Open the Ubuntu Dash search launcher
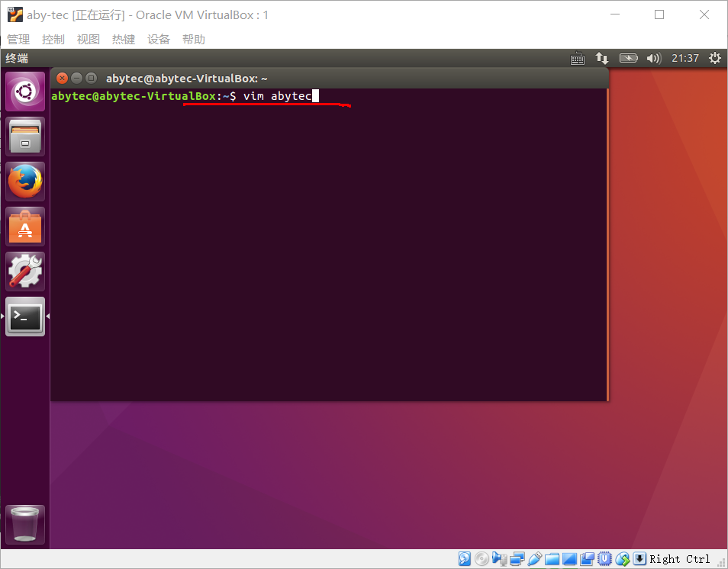The height and width of the screenshot is (569, 728). tap(25, 92)
